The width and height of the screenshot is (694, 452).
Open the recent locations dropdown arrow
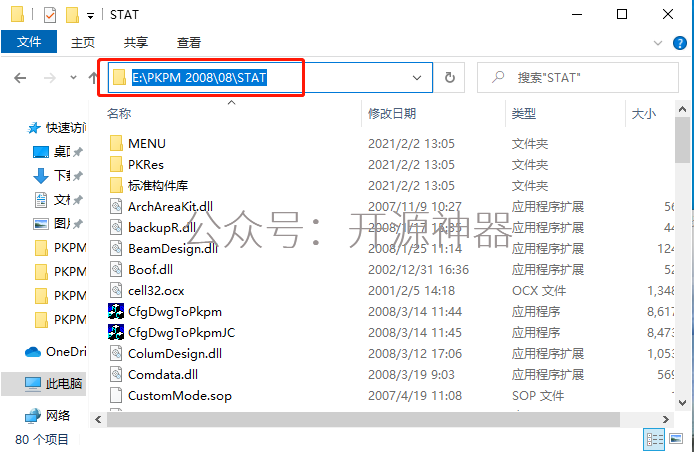pos(73,78)
